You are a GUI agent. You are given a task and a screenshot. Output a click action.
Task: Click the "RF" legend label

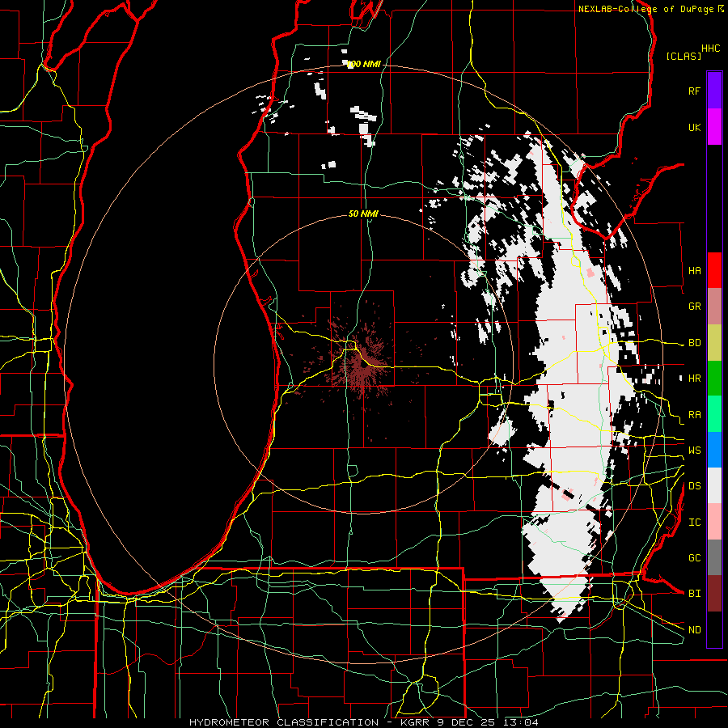pos(694,91)
